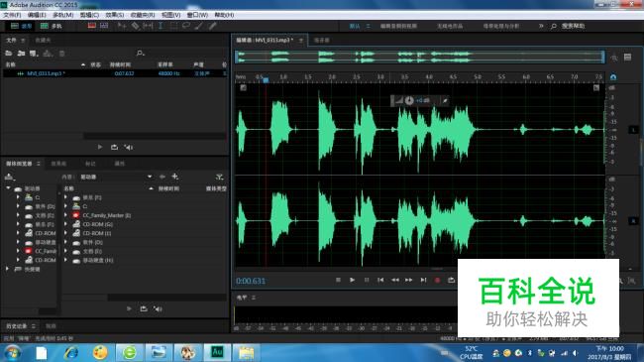Toggle the right channel R enable button
The image size is (644, 362).
[x=633, y=221]
